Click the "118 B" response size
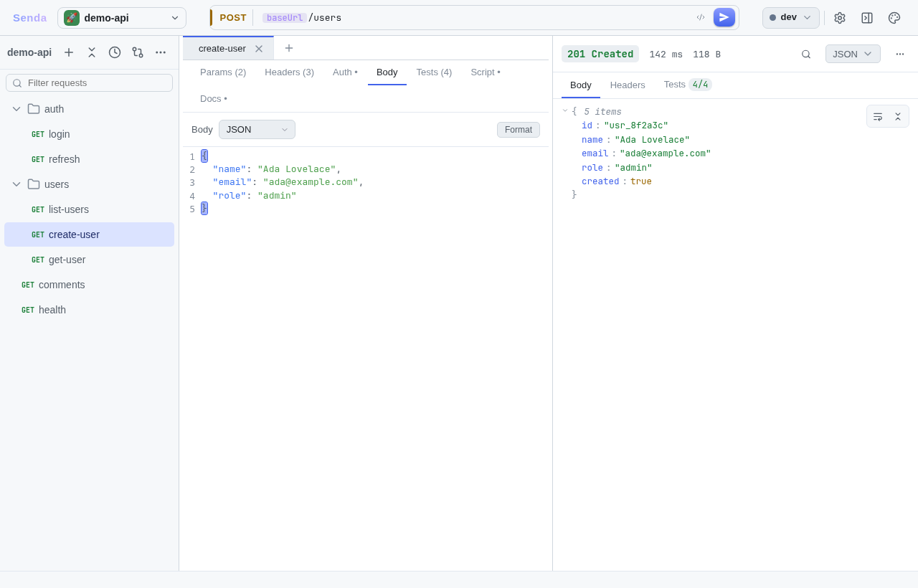Viewport: 918px width, 588px height. (x=707, y=54)
